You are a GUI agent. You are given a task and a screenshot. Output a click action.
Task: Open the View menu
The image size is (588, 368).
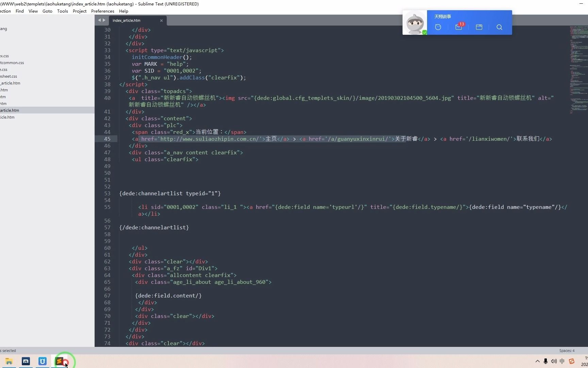pos(33,11)
